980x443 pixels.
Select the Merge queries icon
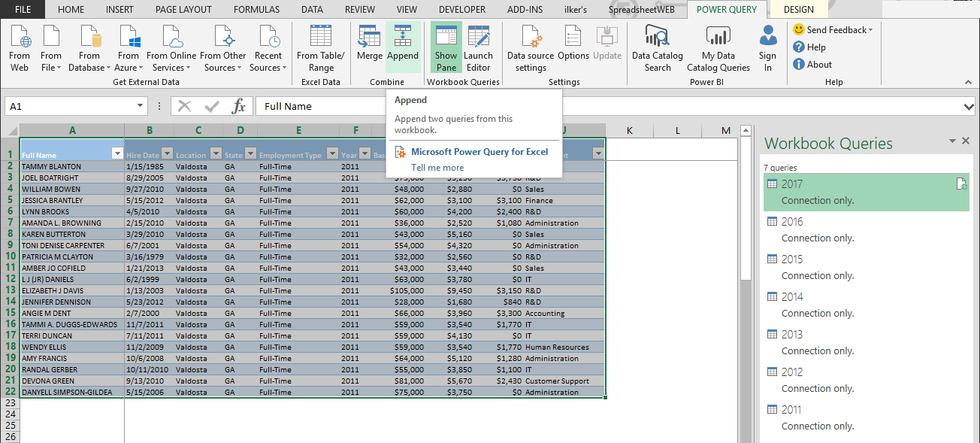pos(369,45)
